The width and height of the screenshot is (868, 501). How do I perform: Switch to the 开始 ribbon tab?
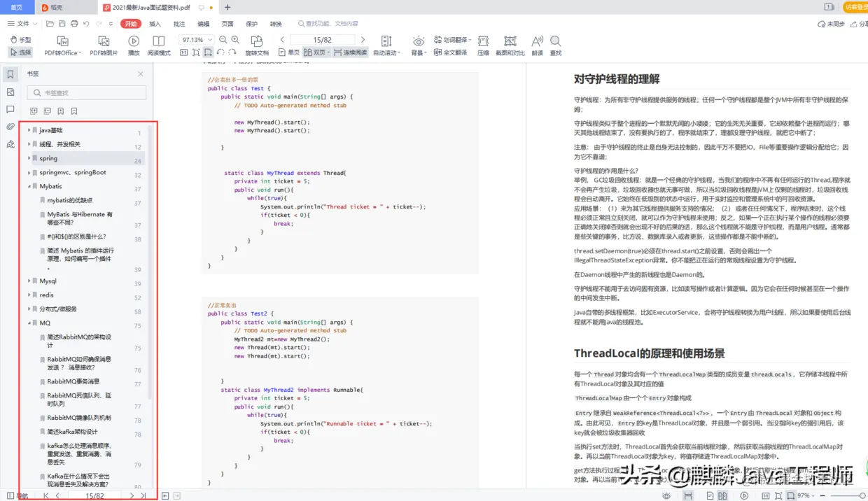(131, 24)
